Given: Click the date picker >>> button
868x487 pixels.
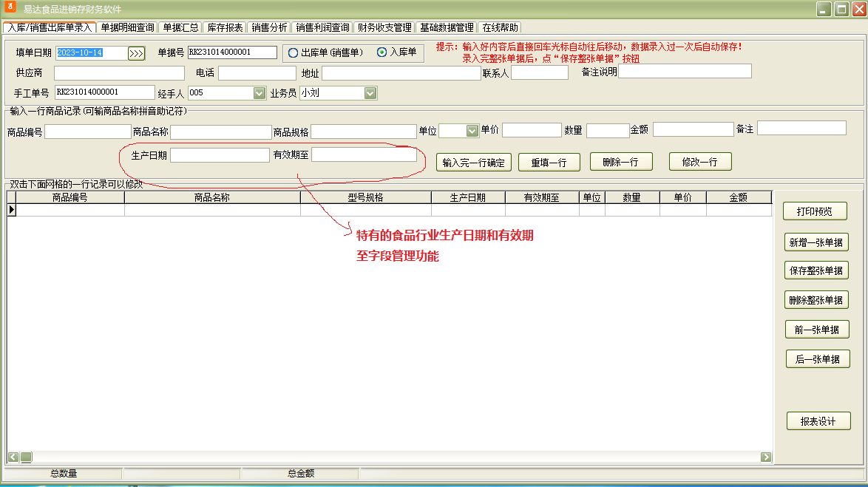Looking at the screenshot, I should pyautogui.click(x=136, y=53).
